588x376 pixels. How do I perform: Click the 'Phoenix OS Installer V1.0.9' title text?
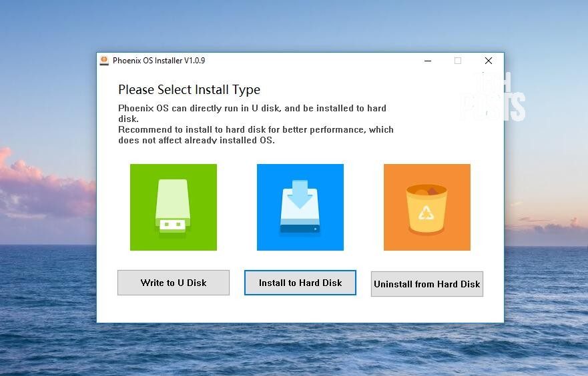[x=159, y=61]
